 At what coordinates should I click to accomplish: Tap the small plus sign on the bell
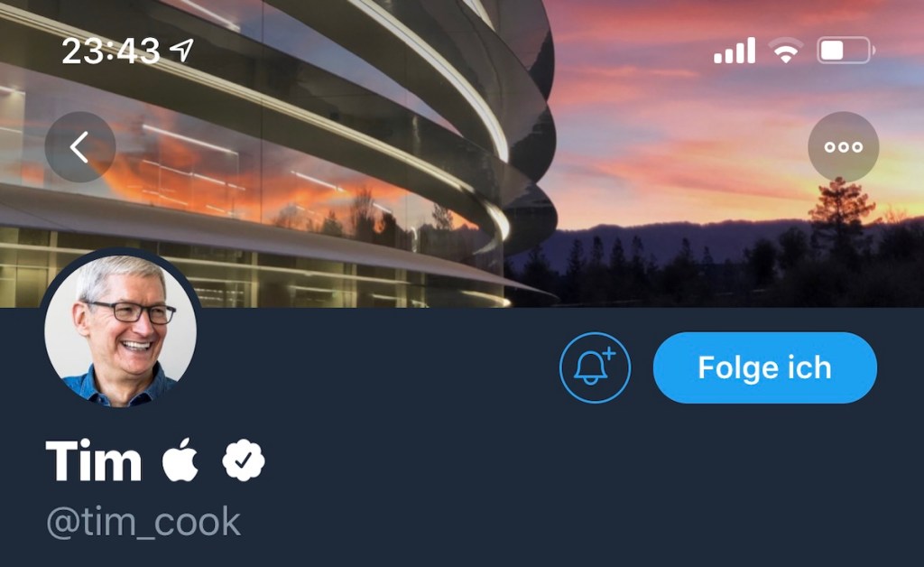(609, 354)
